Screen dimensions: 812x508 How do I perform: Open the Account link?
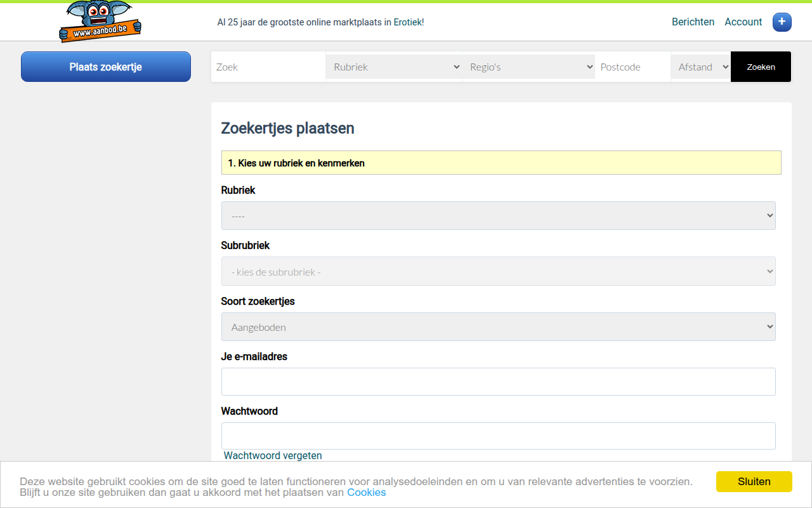pyautogui.click(x=743, y=22)
